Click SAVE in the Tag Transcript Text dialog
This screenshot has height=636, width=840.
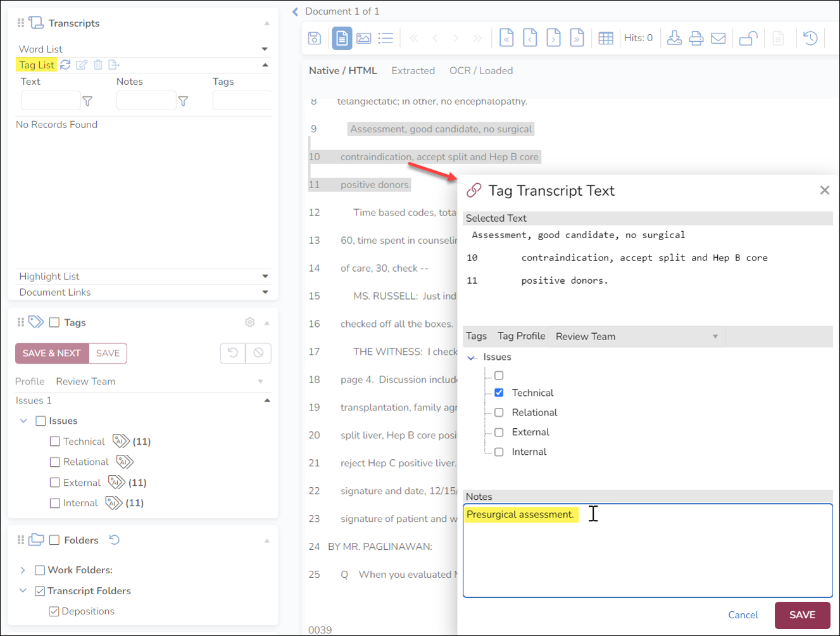802,615
